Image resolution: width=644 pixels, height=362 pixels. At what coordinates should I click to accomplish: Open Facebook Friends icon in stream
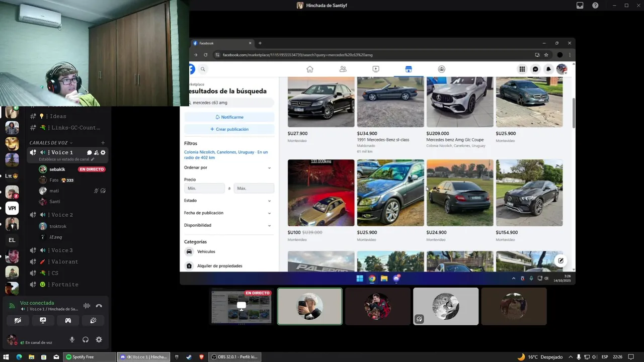coord(343,69)
